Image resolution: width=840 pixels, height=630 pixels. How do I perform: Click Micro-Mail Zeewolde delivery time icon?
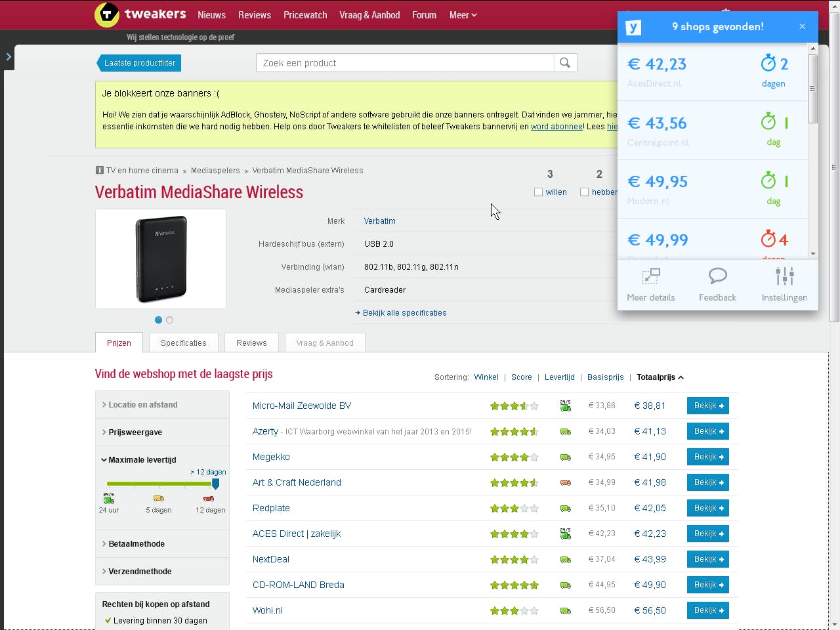click(x=565, y=406)
